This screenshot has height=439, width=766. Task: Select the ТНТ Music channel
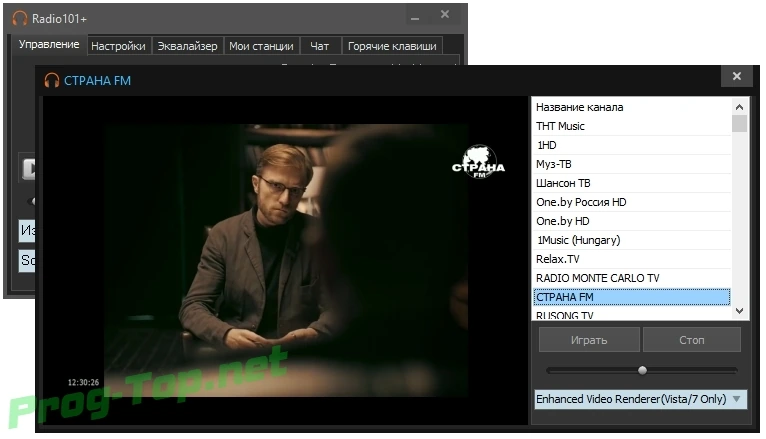632,126
